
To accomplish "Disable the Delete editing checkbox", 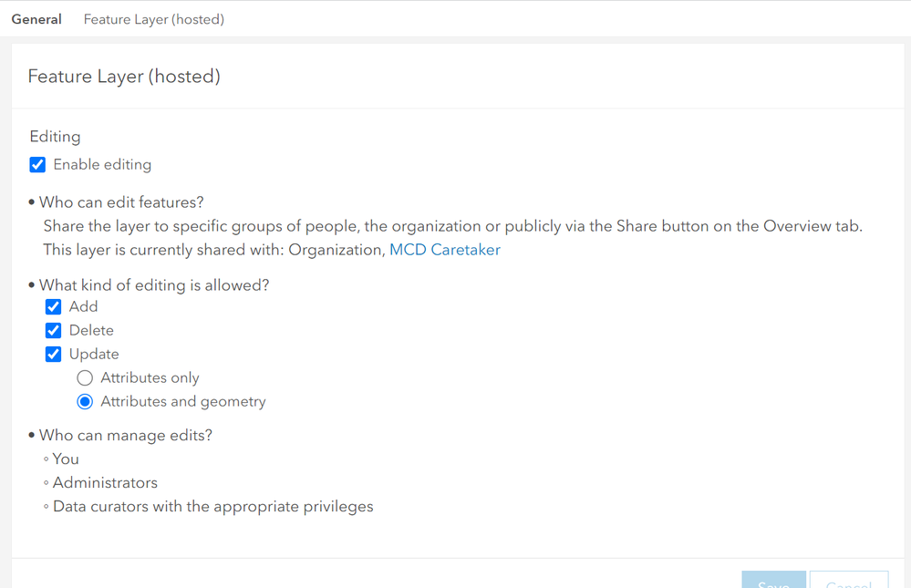I will click(x=54, y=331).
